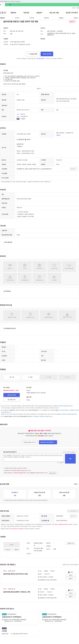This screenshot has width=79, height=644.
Task: Click the 직원대출제도 icon
Action: click(25, 278)
